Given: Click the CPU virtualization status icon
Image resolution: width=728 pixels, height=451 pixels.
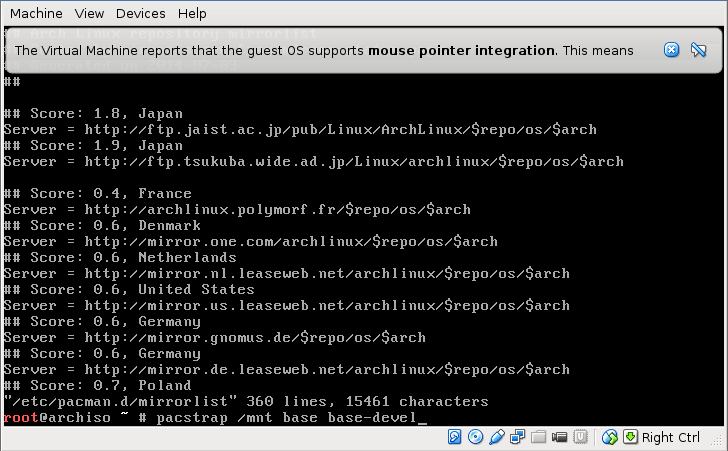Looking at the screenshot, I should point(580,437).
